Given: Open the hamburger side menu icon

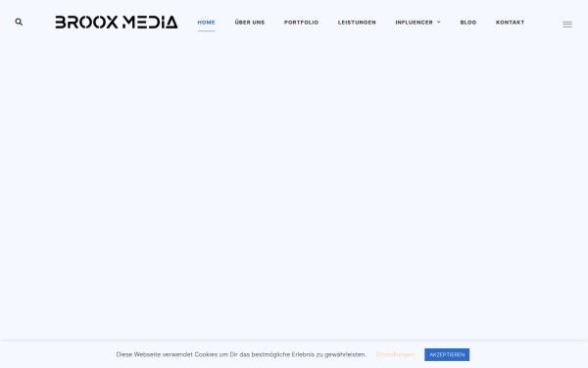Looking at the screenshot, I should pos(567,25).
